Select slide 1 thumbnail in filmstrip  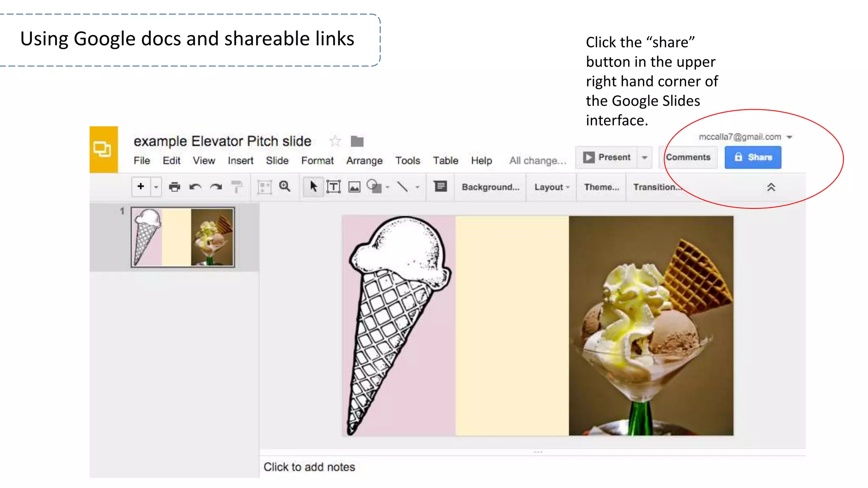[183, 237]
